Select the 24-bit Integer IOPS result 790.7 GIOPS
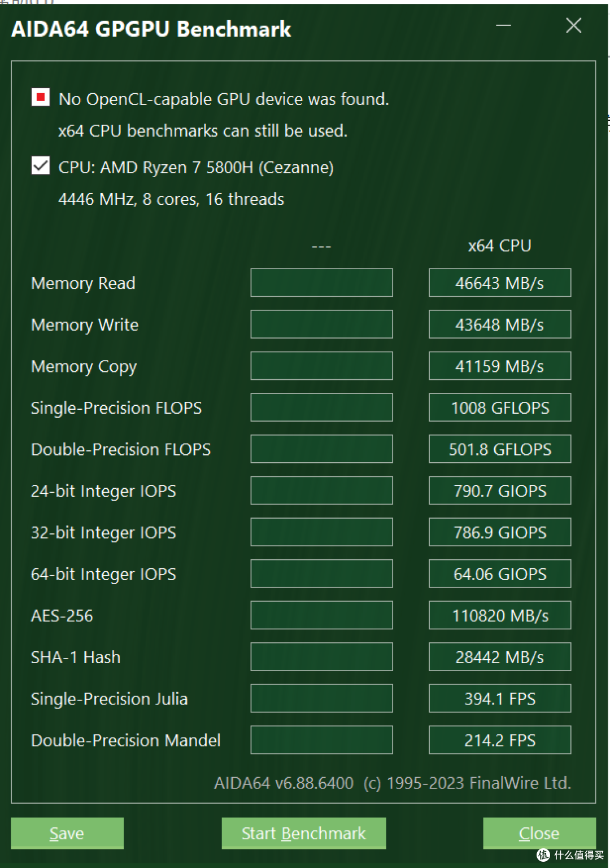Screen dimensions: 610x868 (500, 491)
